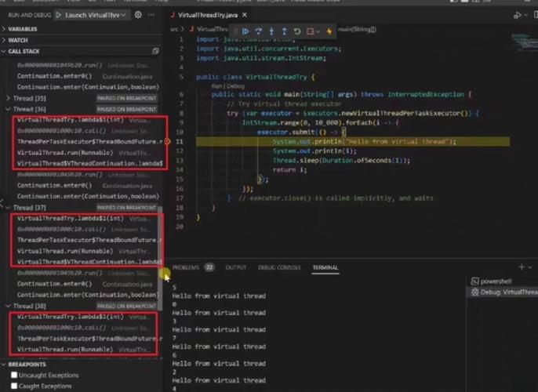Start debugging with the green play icon

click(x=59, y=15)
